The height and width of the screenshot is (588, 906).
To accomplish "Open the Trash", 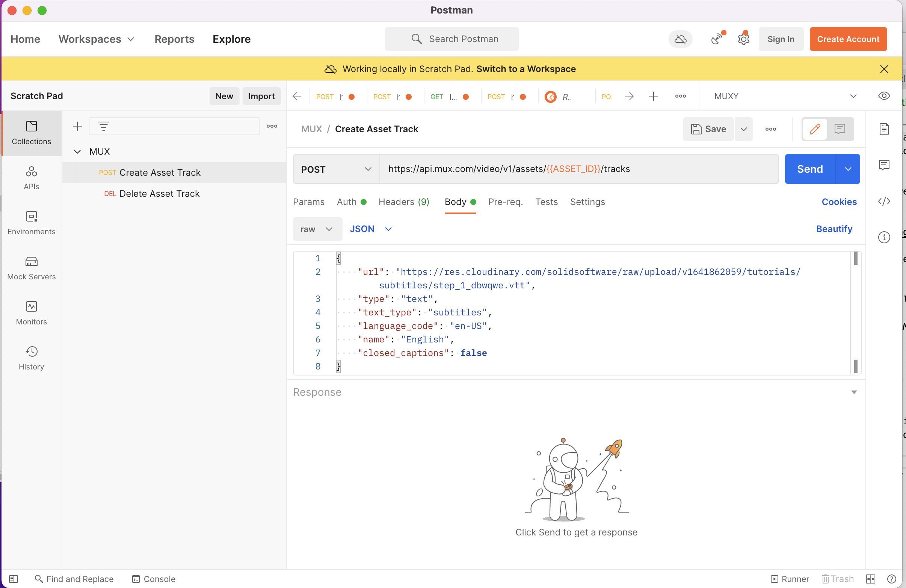I will tap(838, 579).
